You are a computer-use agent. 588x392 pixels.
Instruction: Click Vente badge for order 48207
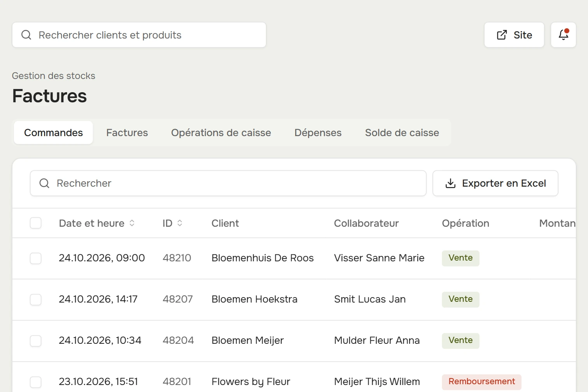460,299
